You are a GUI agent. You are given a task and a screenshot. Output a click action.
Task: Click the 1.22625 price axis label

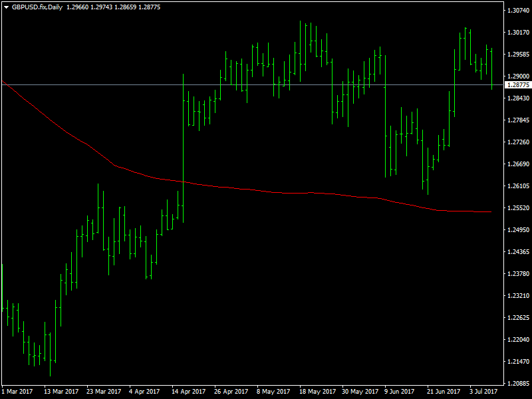coord(518,318)
